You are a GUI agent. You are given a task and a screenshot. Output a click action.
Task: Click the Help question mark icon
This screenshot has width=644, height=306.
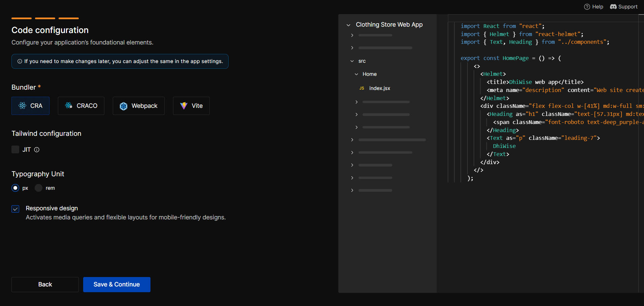(x=587, y=7)
